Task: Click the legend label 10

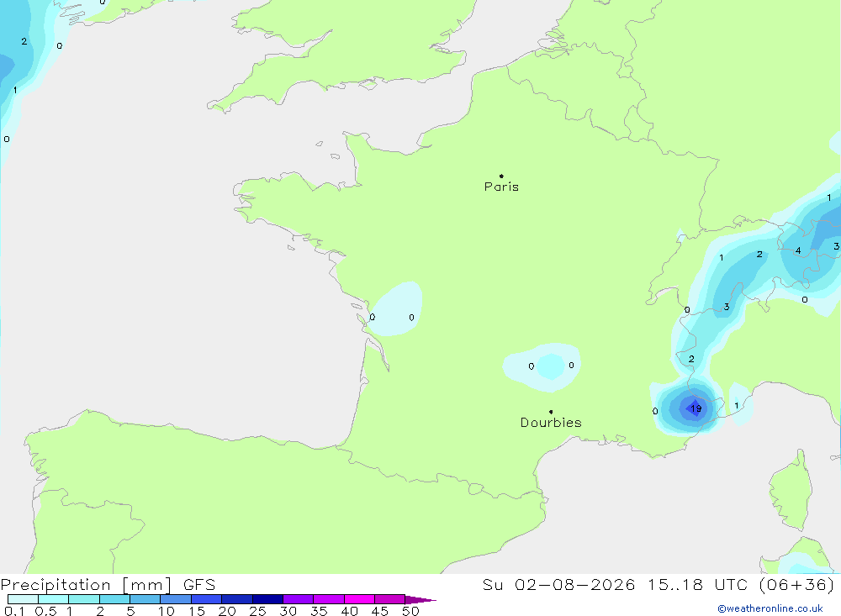Action: [x=167, y=611]
